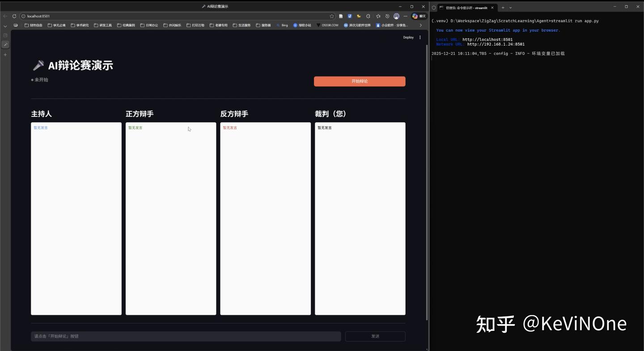
Task: Click the 开始辩论 button to start the debate
Action: point(360,81)
